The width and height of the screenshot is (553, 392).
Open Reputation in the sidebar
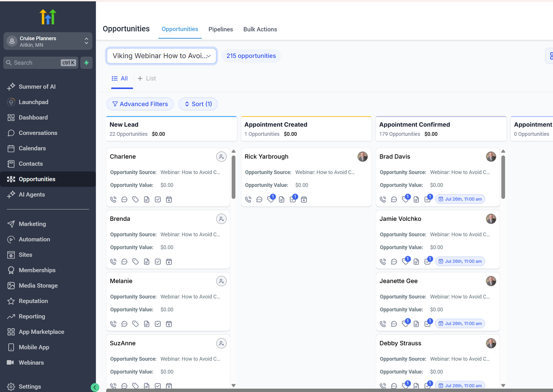click(48, 301)
